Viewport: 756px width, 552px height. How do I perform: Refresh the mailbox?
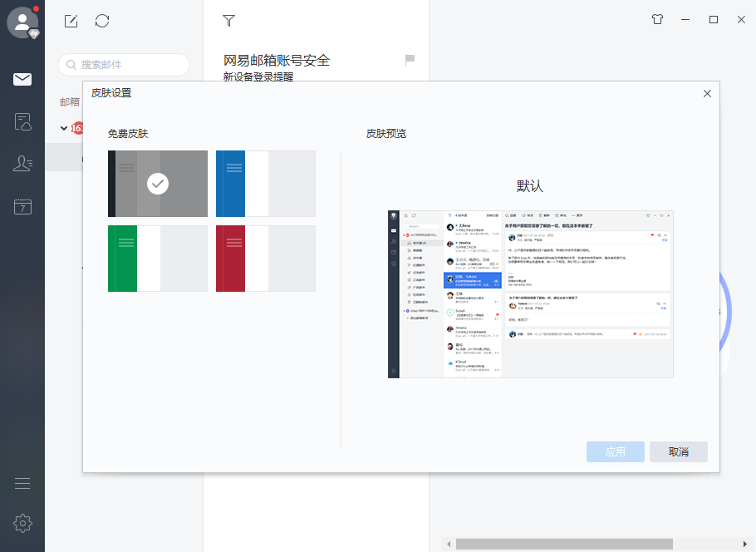tap(102, 22)
